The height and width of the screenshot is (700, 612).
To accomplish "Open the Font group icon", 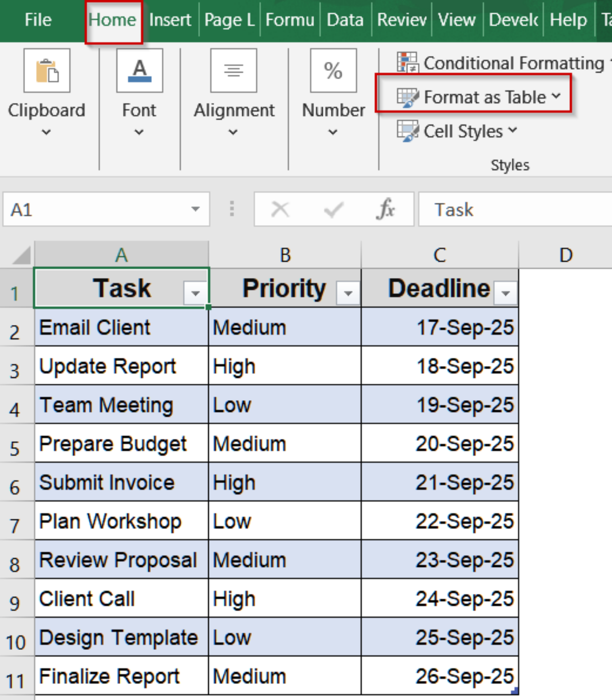I will click(139, 71).
